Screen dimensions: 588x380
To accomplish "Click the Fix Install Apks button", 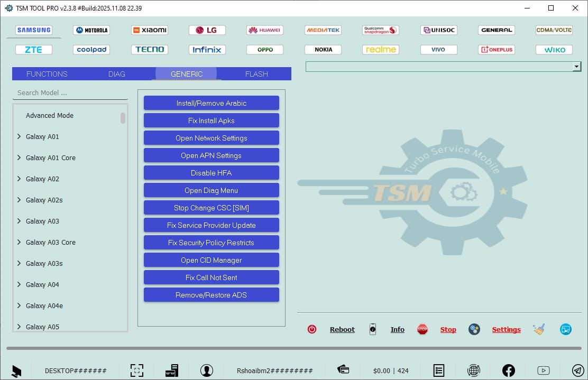I will coord(211,120).
